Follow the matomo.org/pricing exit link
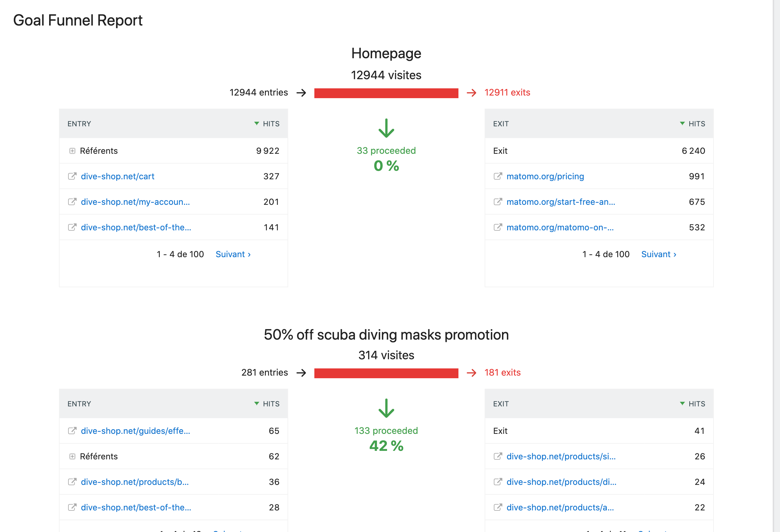 point(545,176)
